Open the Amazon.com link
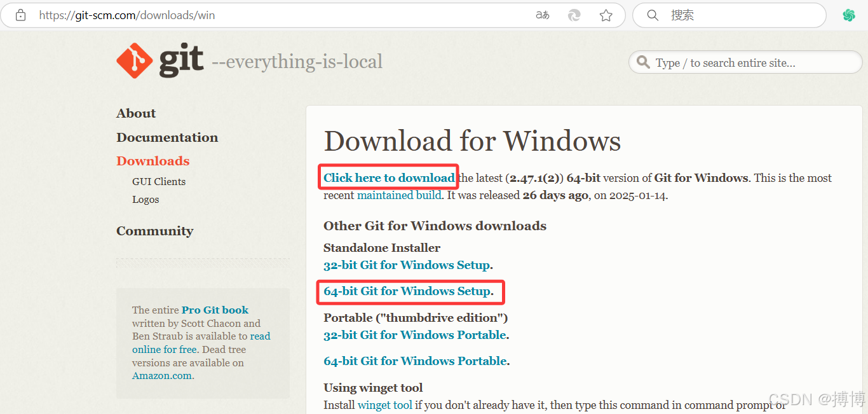Viewport: 868px width, 414px height. pyautogui.click(x=161, y=376)
